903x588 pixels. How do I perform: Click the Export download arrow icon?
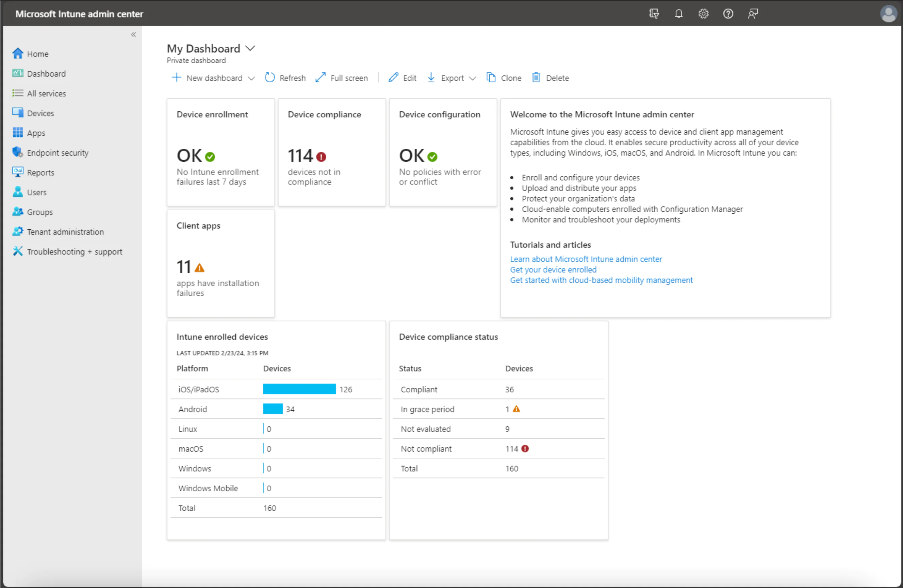coord(431,77)
